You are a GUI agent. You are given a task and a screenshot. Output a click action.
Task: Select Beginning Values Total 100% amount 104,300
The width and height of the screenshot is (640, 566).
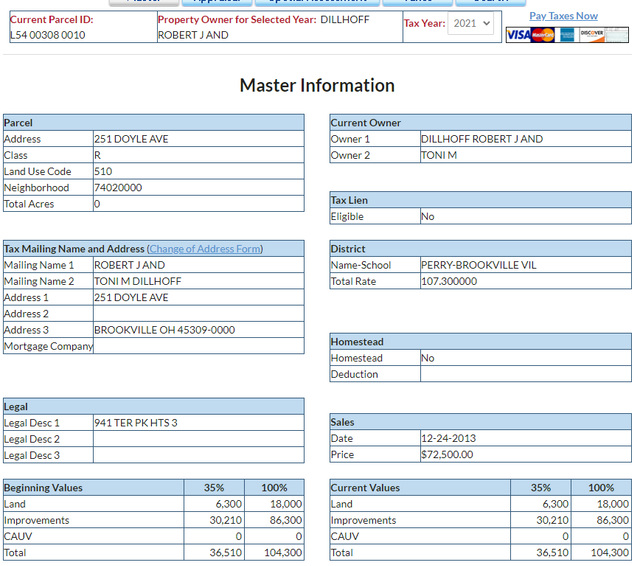(x=283, y=553)
